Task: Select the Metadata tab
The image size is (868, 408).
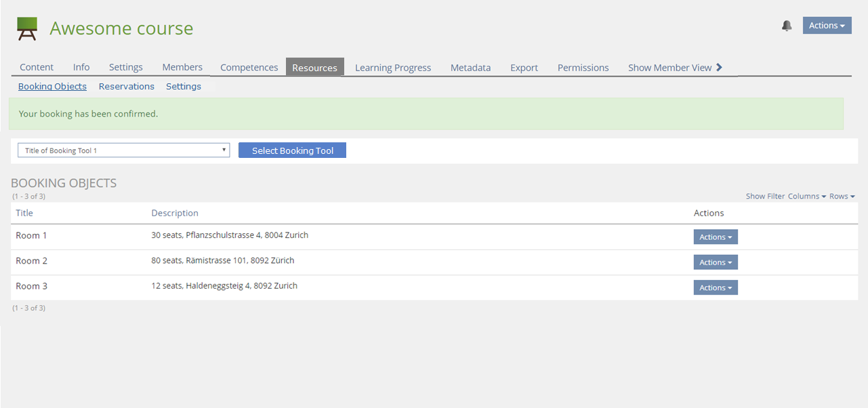Action: click(x=470, y=68)
